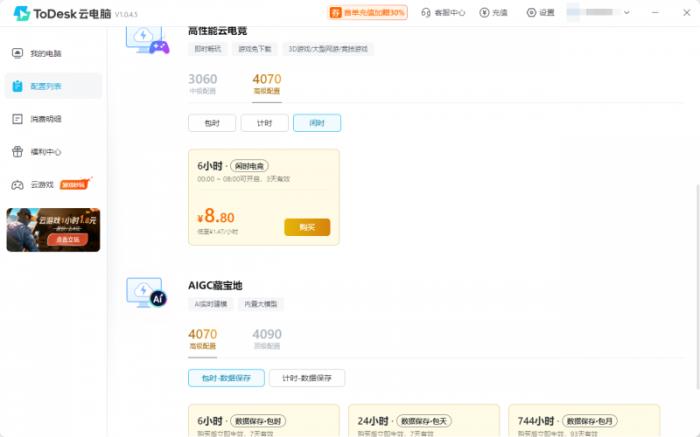Click the version number V1.0.4.3
Image resolution: width=700 pixels, height=437 pixels.
tap(126, 14)
